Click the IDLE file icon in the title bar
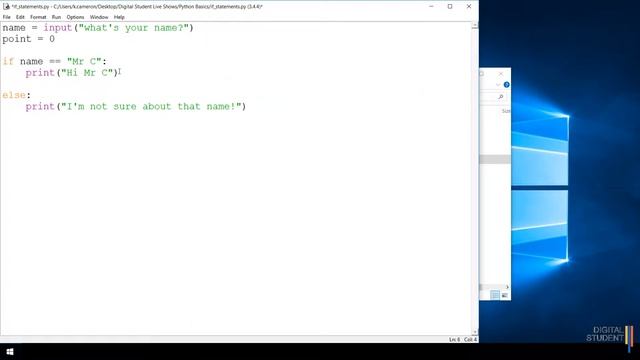Screen dimensions: 640x360 tap(6, 6)
